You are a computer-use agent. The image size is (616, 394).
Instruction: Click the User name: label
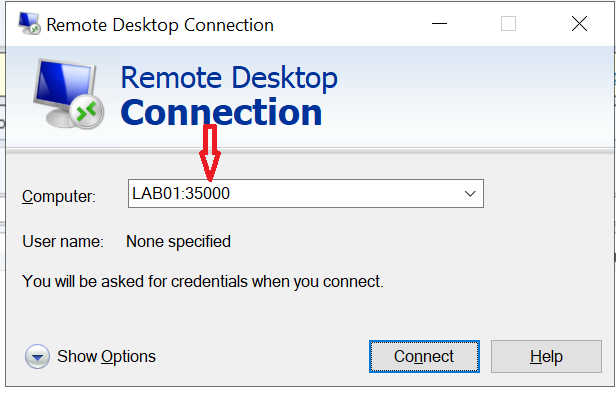tap(63, 242)
